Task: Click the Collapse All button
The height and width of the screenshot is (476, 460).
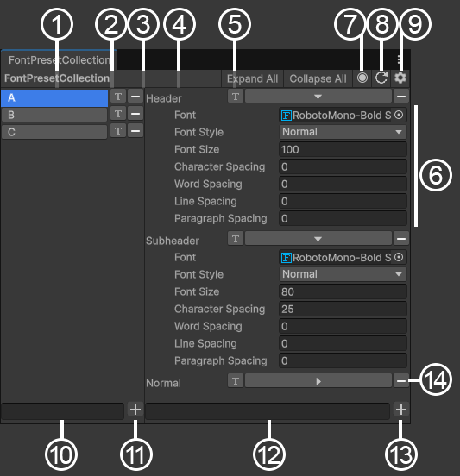Action: (318, 78)
